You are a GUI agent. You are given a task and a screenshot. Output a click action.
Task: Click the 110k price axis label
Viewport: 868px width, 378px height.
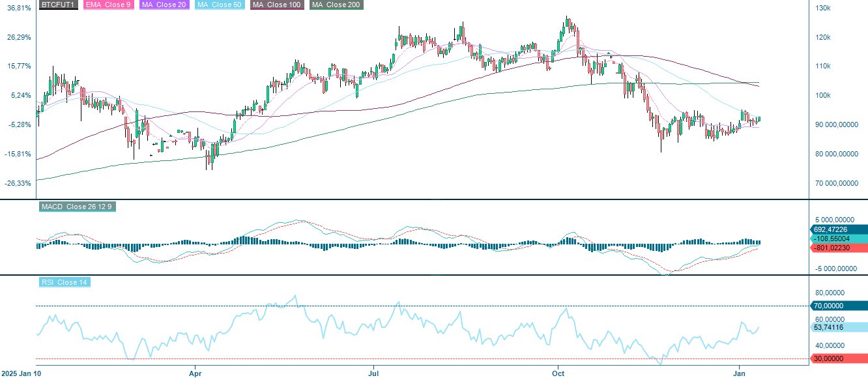pyautogui.click(x=822, y=66)
